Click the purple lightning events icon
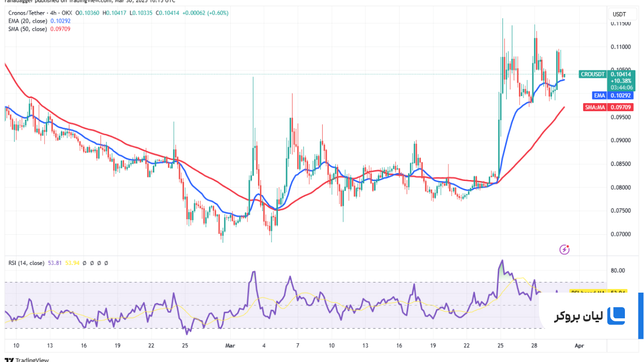644x362 pixels. [x=565, y=249]
